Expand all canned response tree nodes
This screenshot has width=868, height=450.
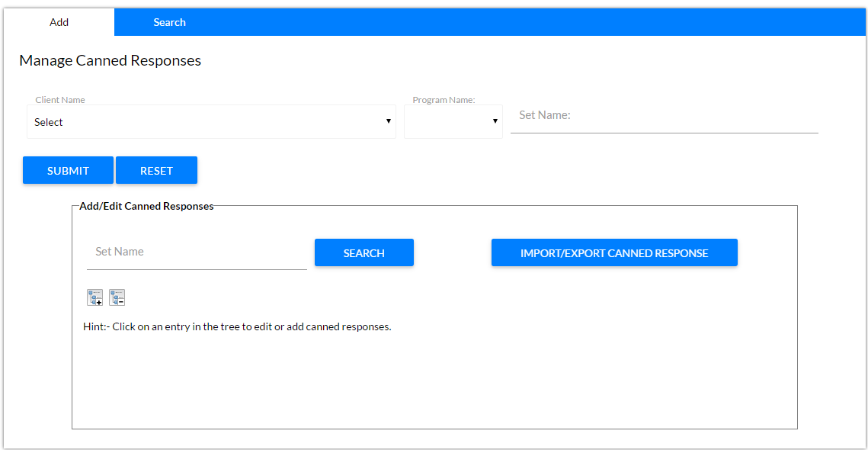(94, 297)
